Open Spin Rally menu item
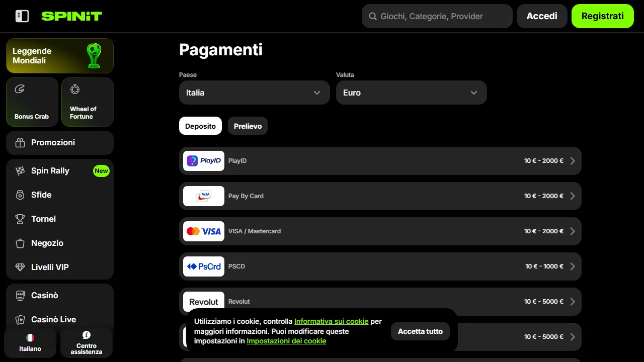Image resolution: width=644 pixels, height=362 pixels. (60, 171)
